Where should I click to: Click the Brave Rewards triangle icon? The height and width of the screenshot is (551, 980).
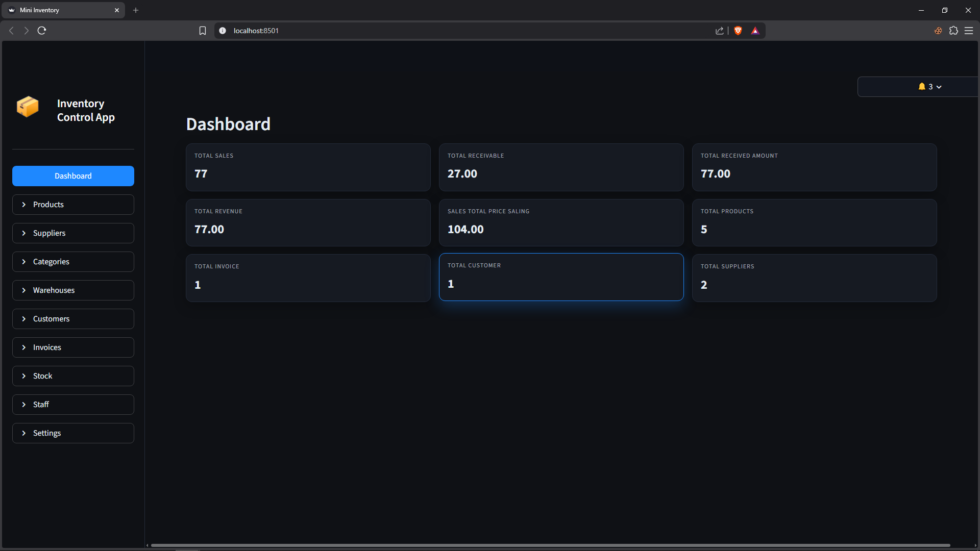point(755,31)
